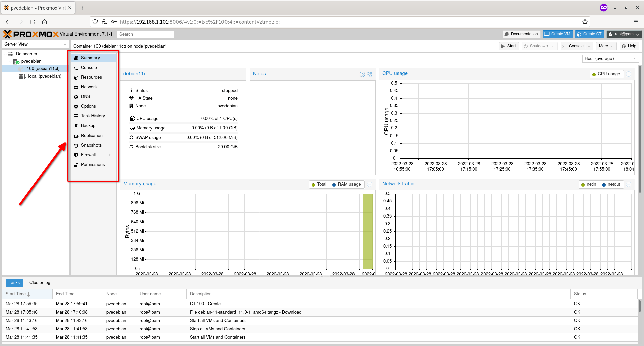Click the Create CT button
Image resolution: width=644 pixels, height=346 pixels.
click(x=589, y=34)
